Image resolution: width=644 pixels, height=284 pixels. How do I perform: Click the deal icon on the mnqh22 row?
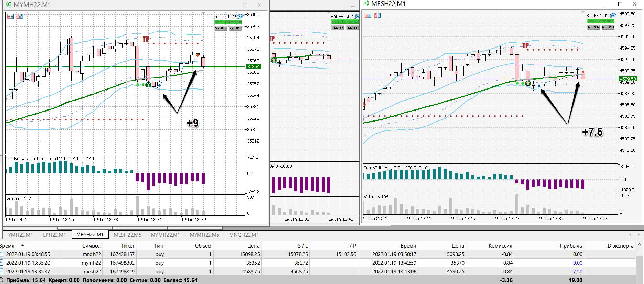[x=1, y=254]
